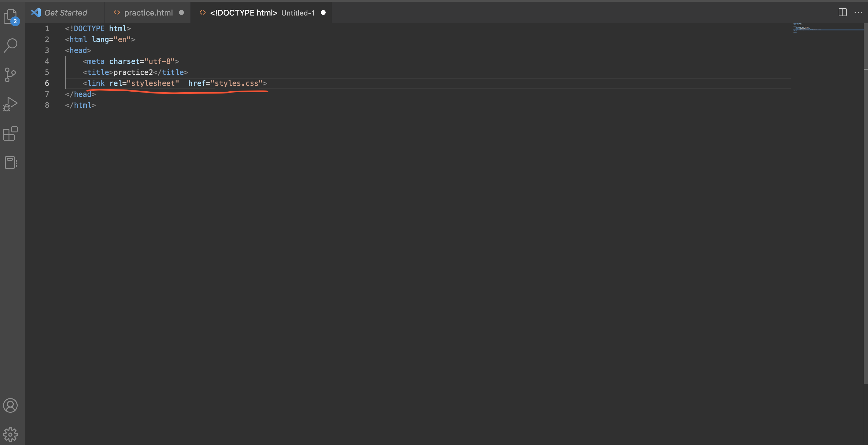Place cursor in the DOCTYPE html line
Screen dimensions: 868x445
(x=98, y=28)
